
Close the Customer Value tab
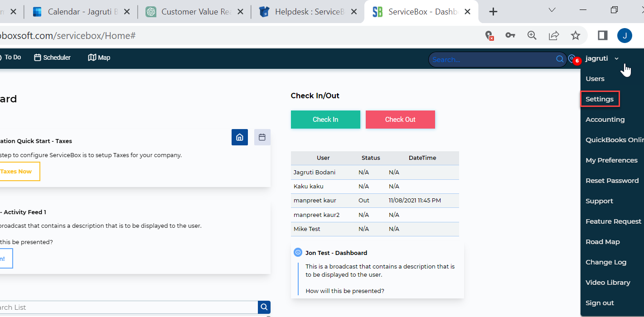[240, 12]
